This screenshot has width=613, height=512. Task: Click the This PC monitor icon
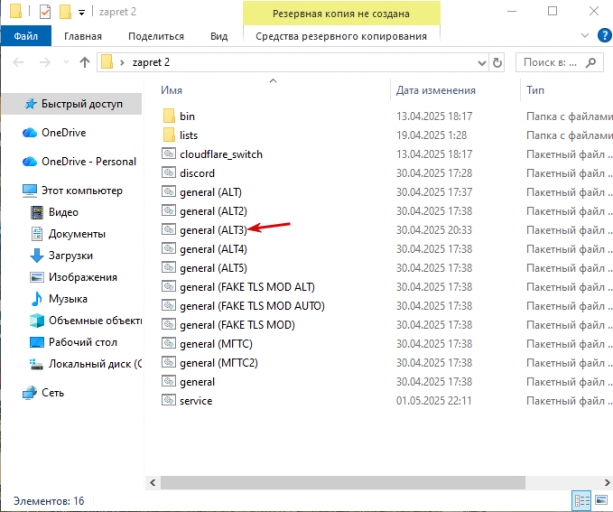[30, 190]
